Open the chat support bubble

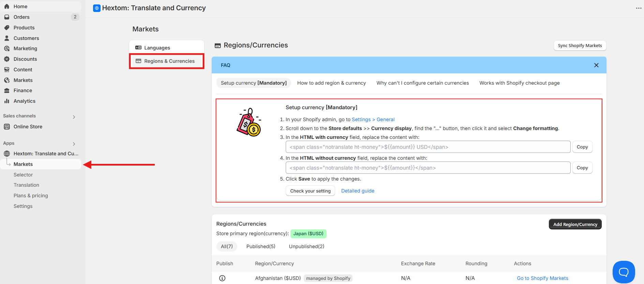[x=624, y=272]
